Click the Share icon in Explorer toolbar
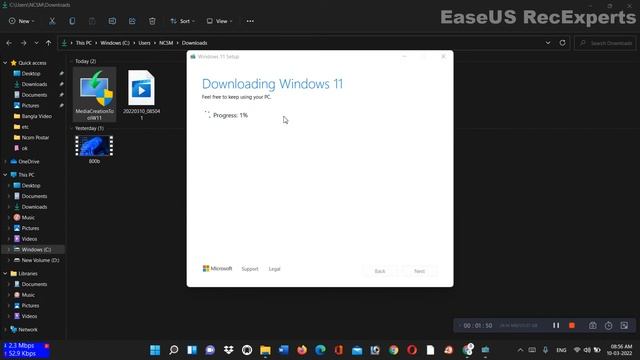 click(x=132, y=21)
